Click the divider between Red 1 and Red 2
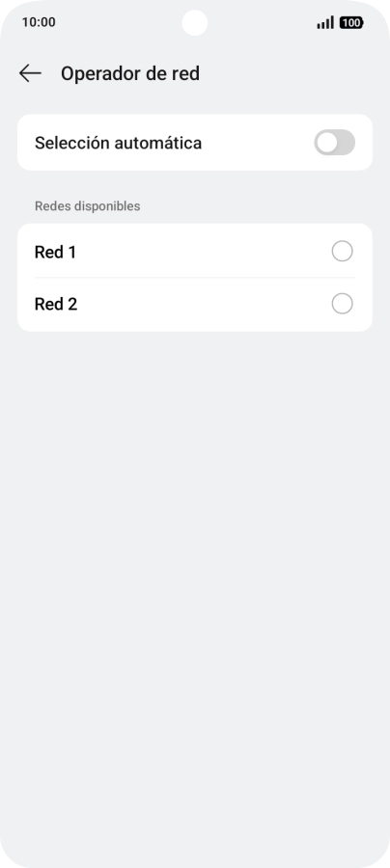Image resolution: width=390 pixels, height=868 pixels. click(195, 278)
